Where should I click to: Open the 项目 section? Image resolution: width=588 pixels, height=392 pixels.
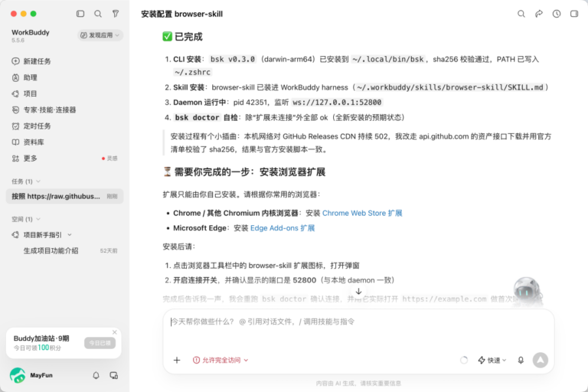click(x=64, y=93)
